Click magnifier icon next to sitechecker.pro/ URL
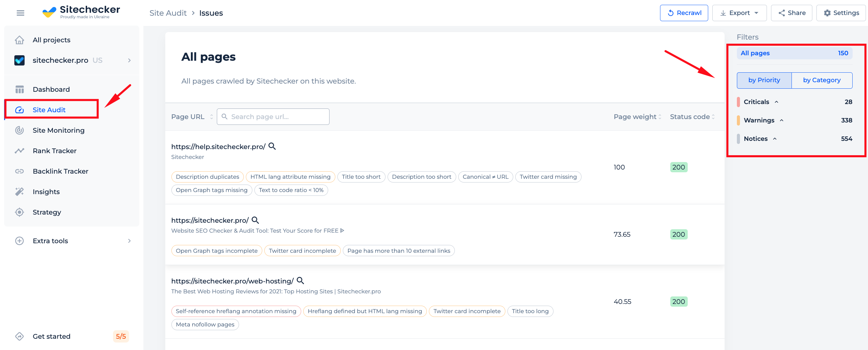 click(255, 220)
